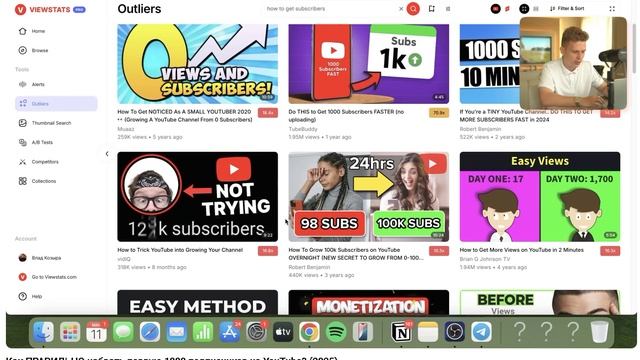Open Numbers from the Dock
Screen dimensions: 640x360
(x=203, y=331)
